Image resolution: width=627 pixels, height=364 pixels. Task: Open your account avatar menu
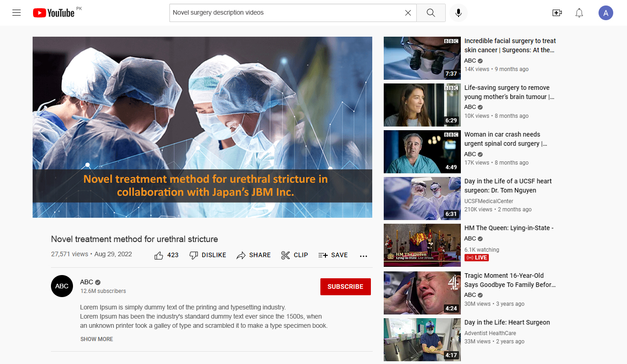coord(606,12)
